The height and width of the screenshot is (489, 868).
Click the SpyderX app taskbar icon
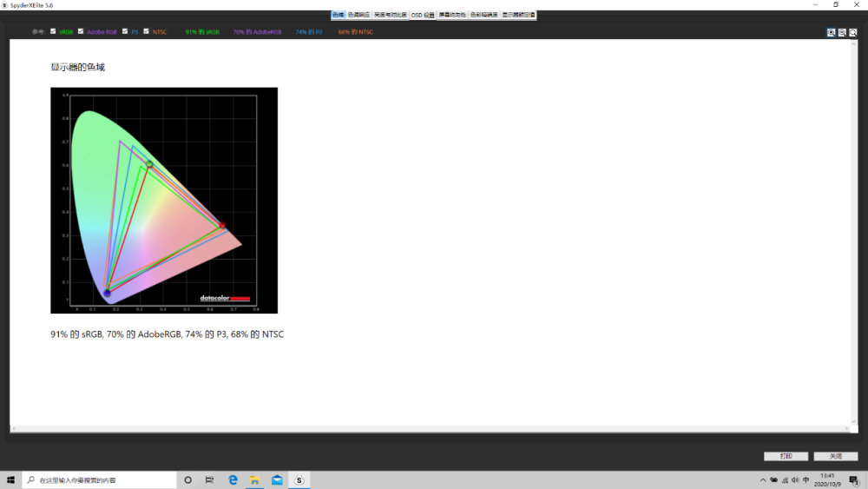299,480
